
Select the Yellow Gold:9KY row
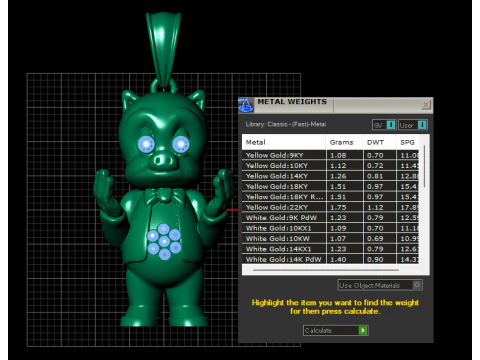click(x=331, y=155)
